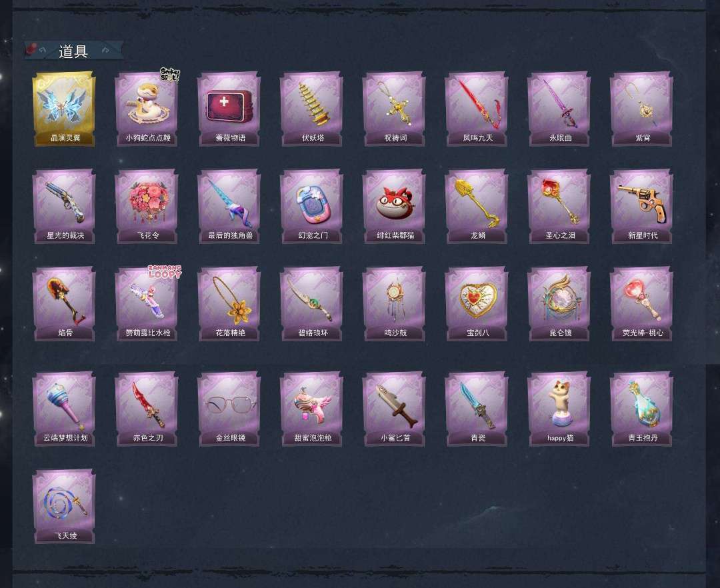Viewport: 720px width, 588px height.
Task: Click the happy猫 cat figurine
Action: point(559,409)
